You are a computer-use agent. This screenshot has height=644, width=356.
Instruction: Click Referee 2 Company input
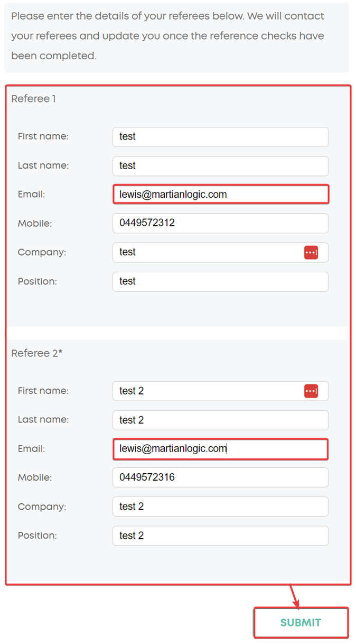[220, 507]
